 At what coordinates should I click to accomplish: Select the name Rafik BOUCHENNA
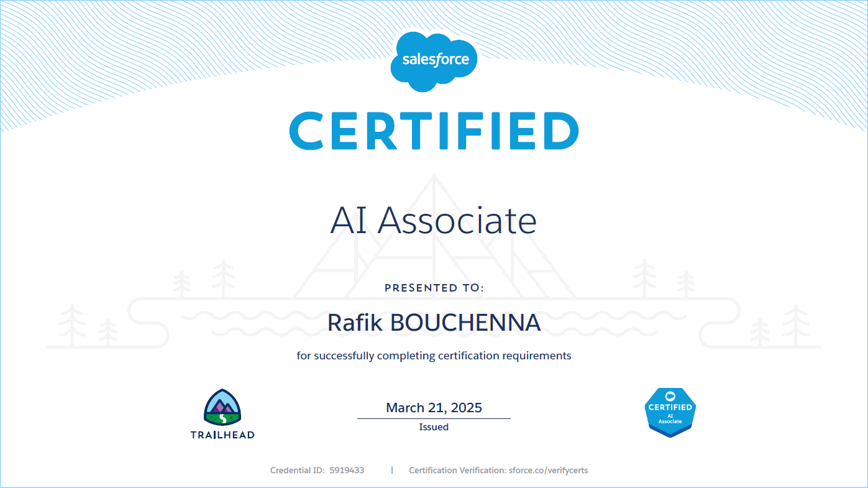(x=434, y=323)
